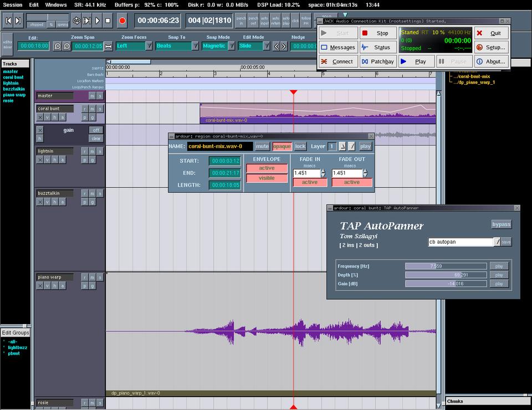Viewport: 532px width, 410px height.
Task: Open the Windows menu
Action: coord(56,4)
